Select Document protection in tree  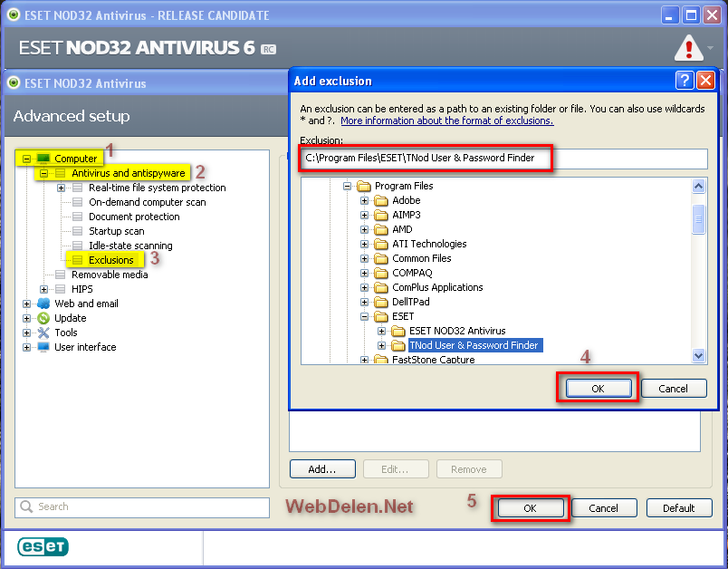(x=134, y=217)
